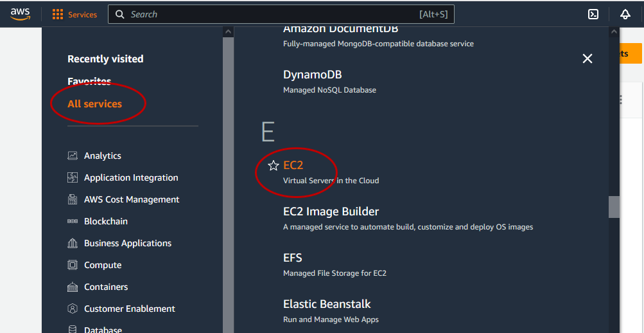
Task: Open Customer Enablement category
Action: pos(129,309)
